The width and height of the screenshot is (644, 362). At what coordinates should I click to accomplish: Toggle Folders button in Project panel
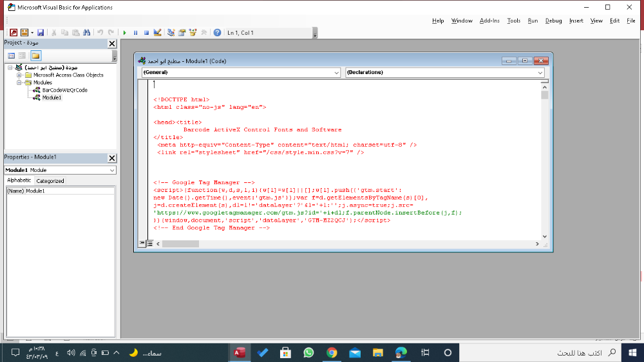(x=35, y=55)
